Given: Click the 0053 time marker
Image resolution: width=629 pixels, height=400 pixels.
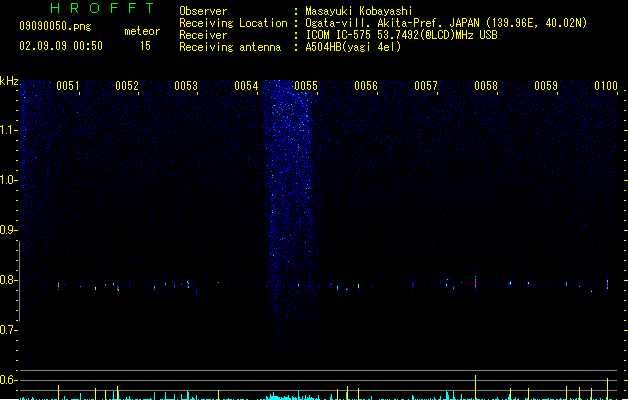Looking at the screenshot, I should coord(186,86).
